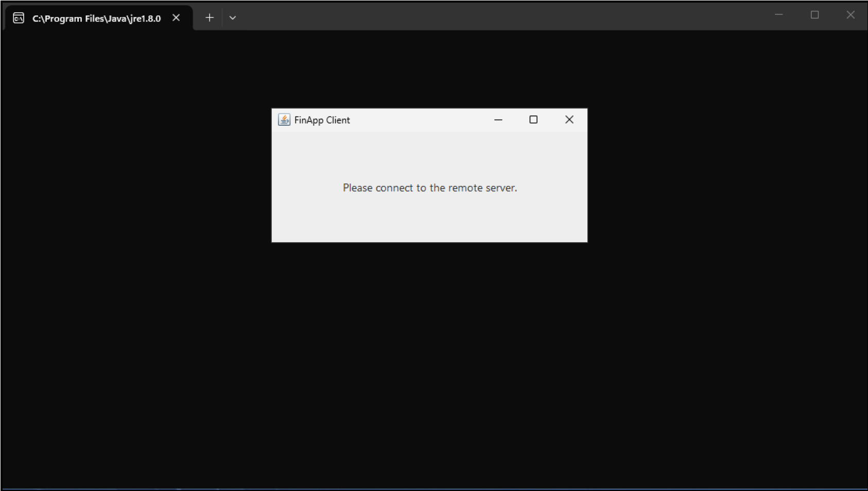
Task: Minimize the terminal window
Action: 778,15
